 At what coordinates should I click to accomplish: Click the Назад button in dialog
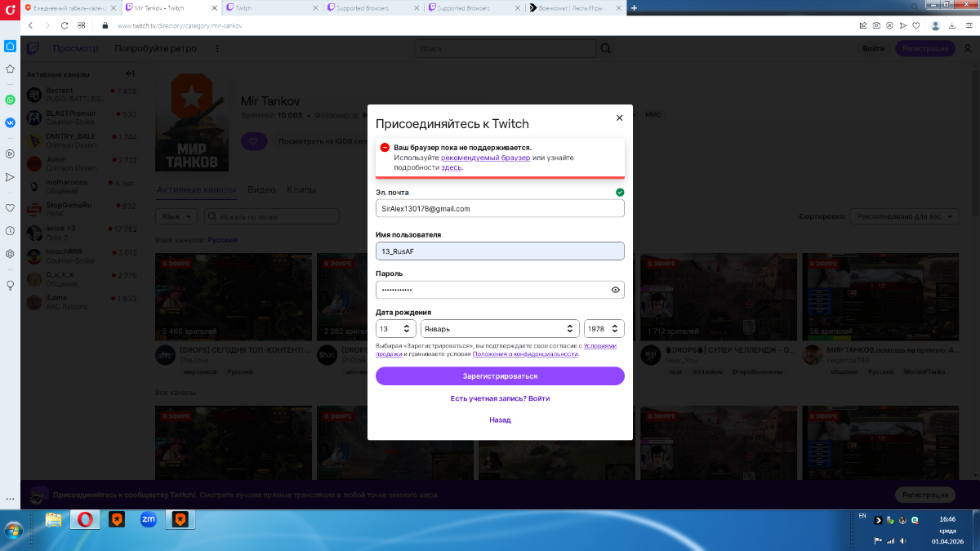(500, 420)
